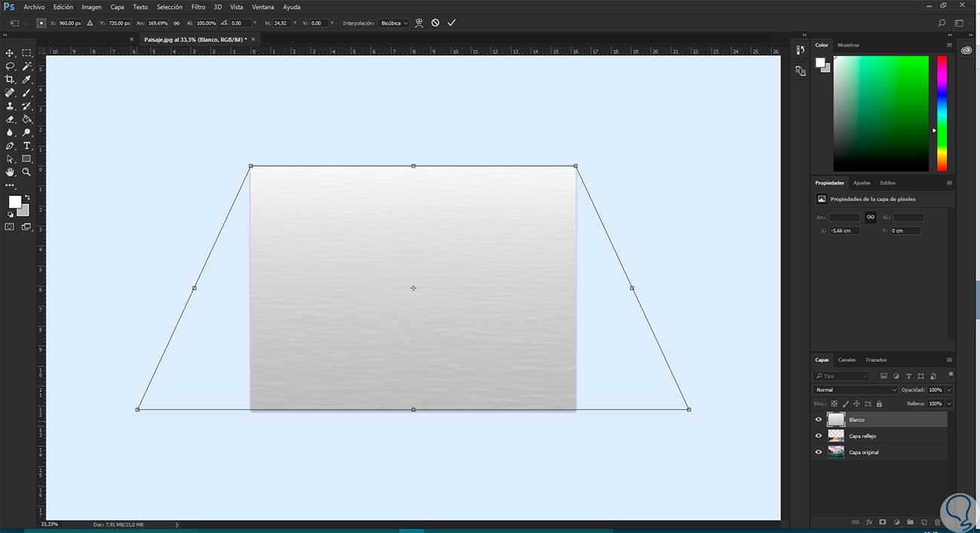The width and height of the screenshot is (980, 533).
Task: Select the Blur tool
Action: 10,133
